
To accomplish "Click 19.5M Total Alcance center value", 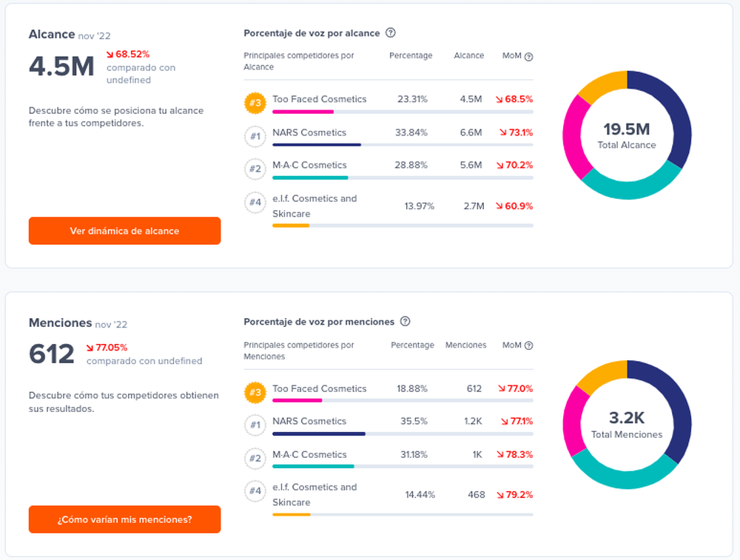I will click(627, 129).
